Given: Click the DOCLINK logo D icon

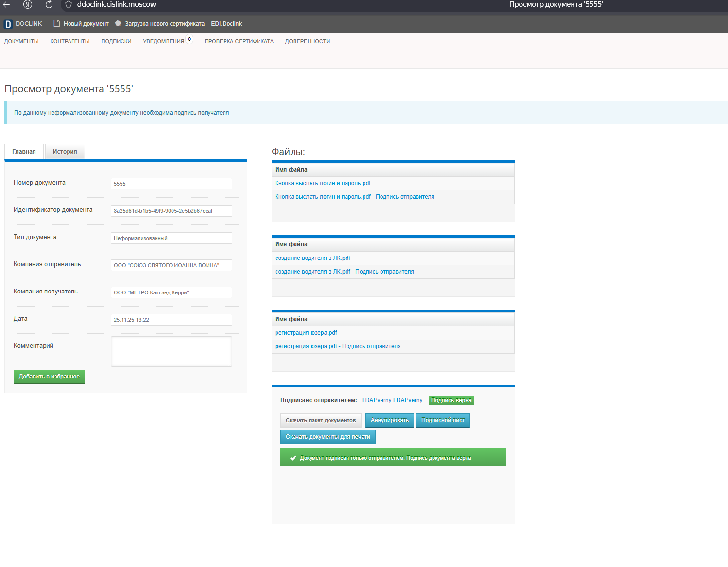Looking at the screenshot, I should tap(8, 24).
